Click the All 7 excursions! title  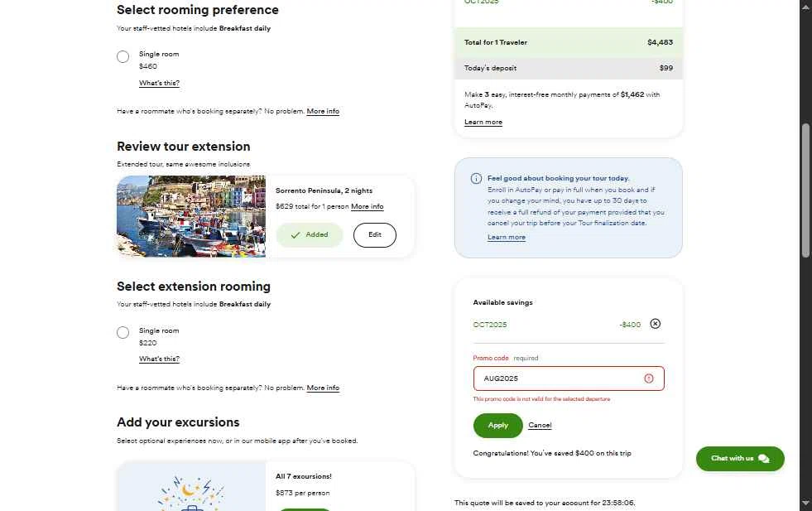point(304,476)
